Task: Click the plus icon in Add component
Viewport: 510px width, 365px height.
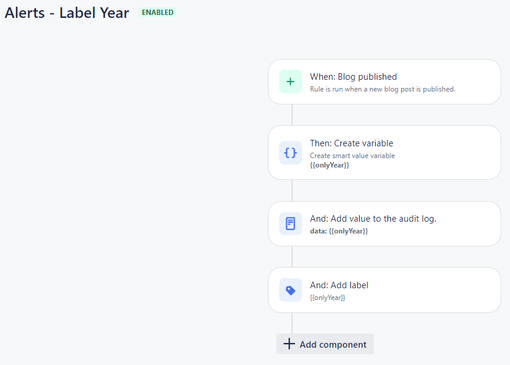Action: point(289,344)
